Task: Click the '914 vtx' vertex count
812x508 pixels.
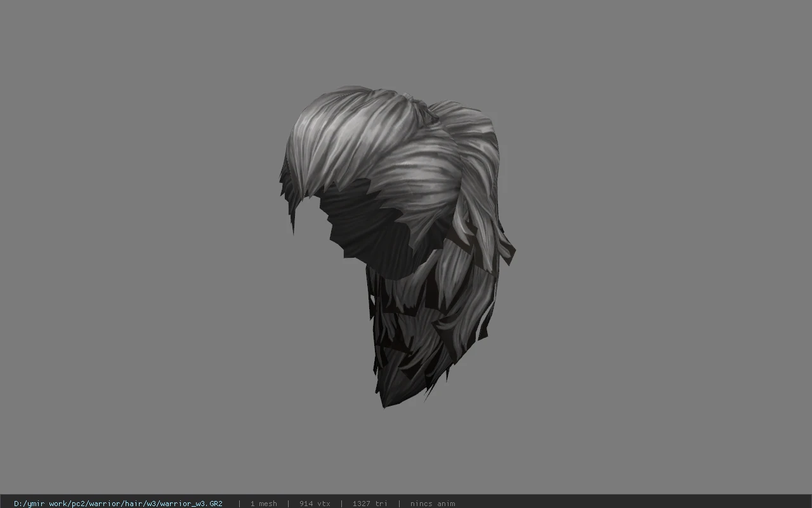Action: tap(315, 503)
